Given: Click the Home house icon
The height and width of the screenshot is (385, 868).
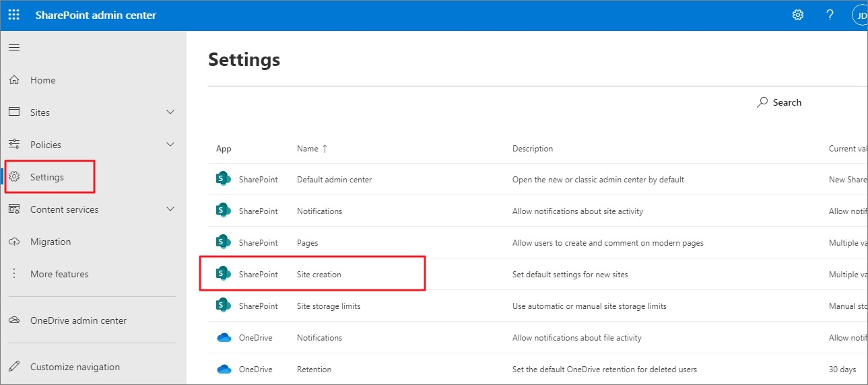Looking at the screenshot, I should click(x=14, y=80).
